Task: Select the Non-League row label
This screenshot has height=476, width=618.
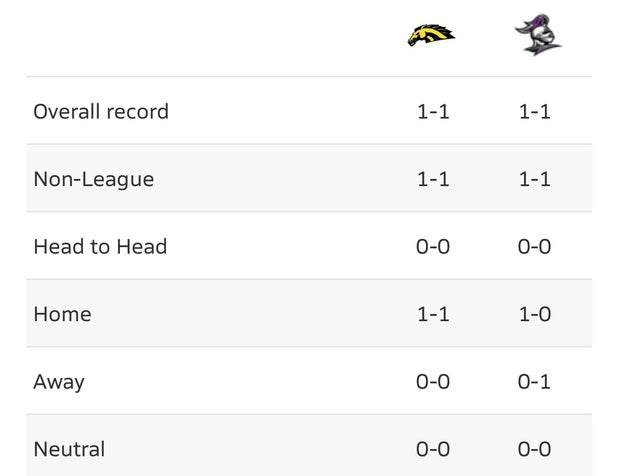Action: tap(94, 180)
